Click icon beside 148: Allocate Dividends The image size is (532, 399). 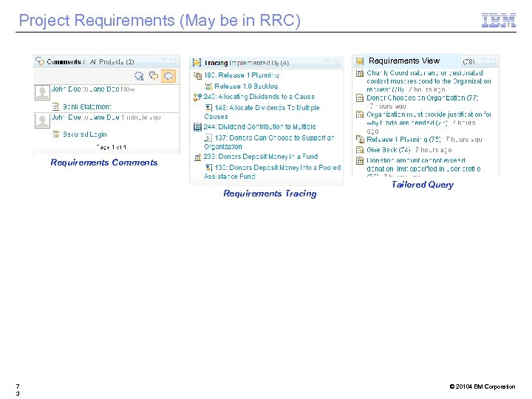click(x=208, y=108)
